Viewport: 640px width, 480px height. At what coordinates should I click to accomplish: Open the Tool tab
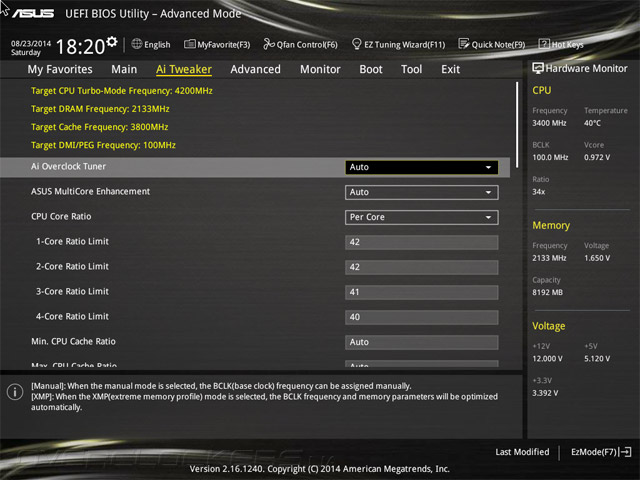tap(411, 69)
